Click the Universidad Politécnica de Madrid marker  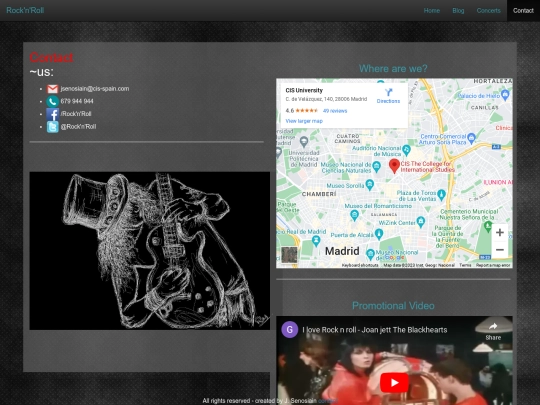coord(304,141)
